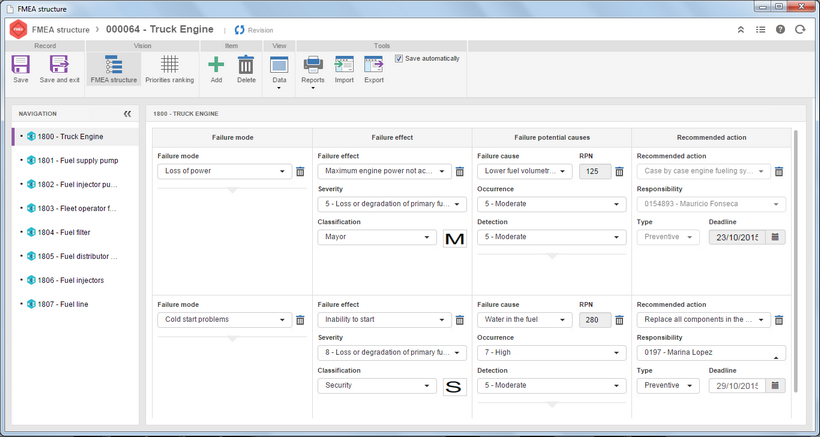
Task: Click the red FMEA hexagon logo
Action: tap(18, 30)
